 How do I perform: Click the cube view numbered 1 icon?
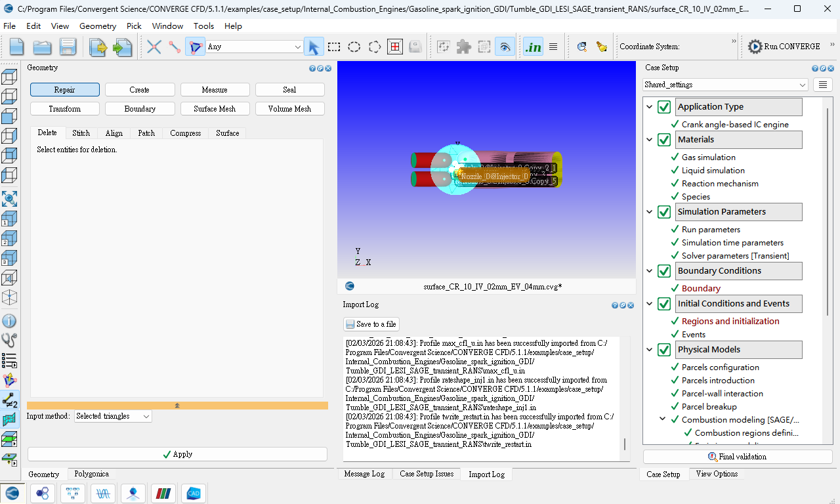click(x=9, y=219)
